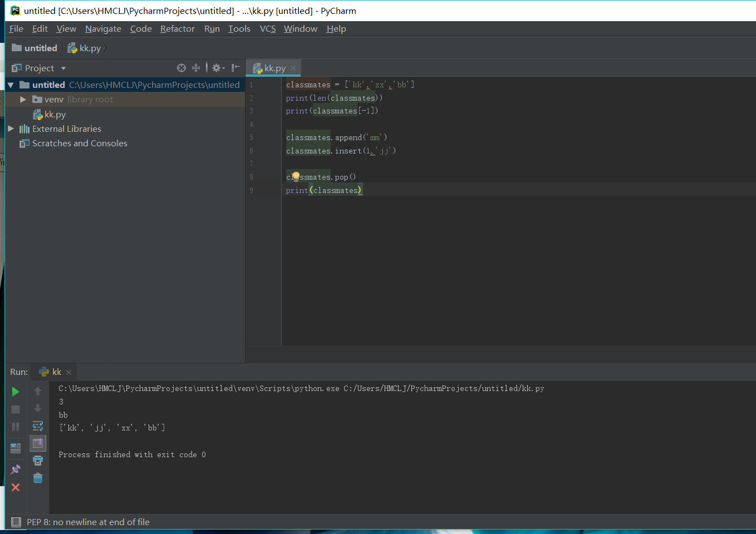The image size is (756, 534).
Task: Expand the venv folder
Action: pos(23,100)
